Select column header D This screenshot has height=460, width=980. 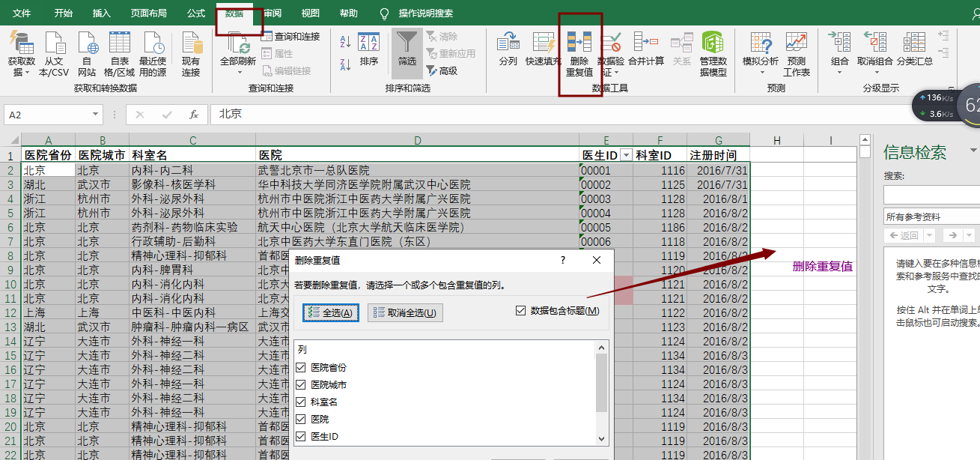click(417, 140)
